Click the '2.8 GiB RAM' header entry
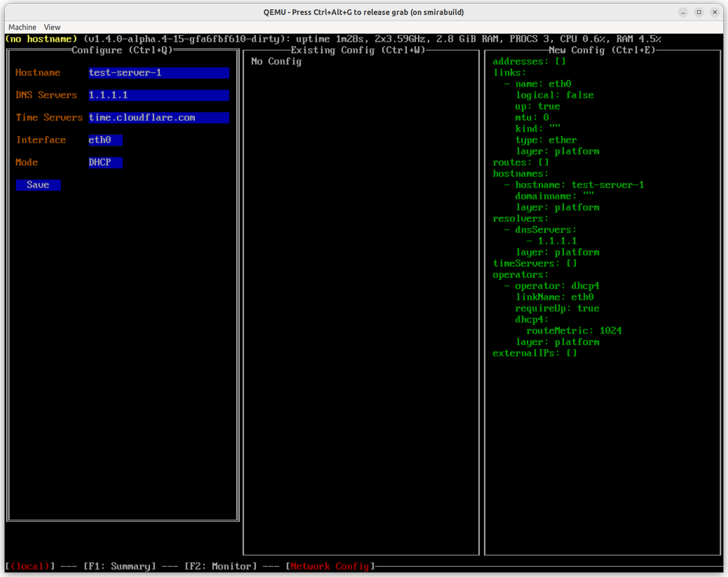Viewport: 728px width, 577px height. (467, 39)
